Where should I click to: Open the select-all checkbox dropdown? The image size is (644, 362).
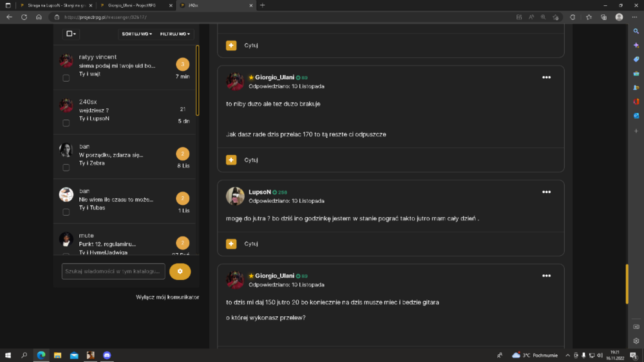coord(71,33)
